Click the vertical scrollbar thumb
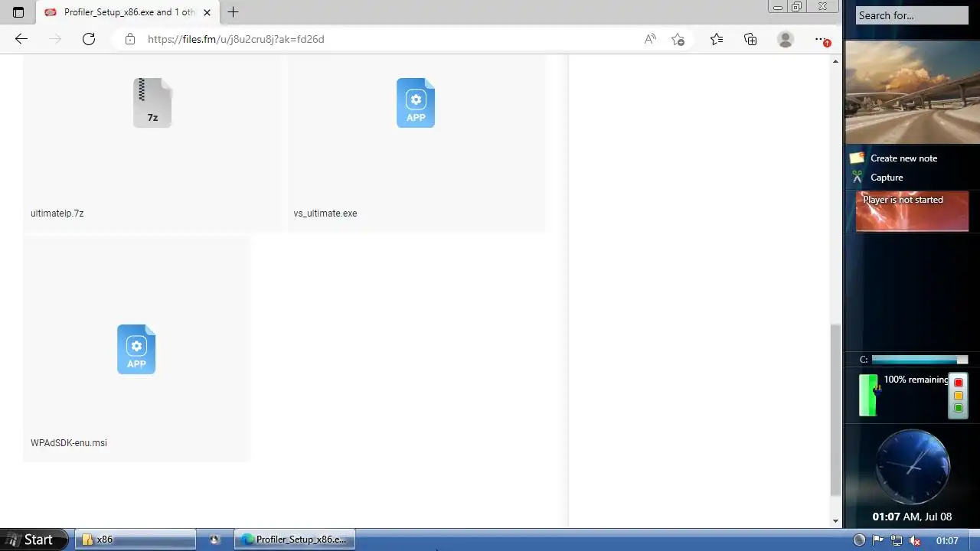980x551 pixels. point(835,409)
